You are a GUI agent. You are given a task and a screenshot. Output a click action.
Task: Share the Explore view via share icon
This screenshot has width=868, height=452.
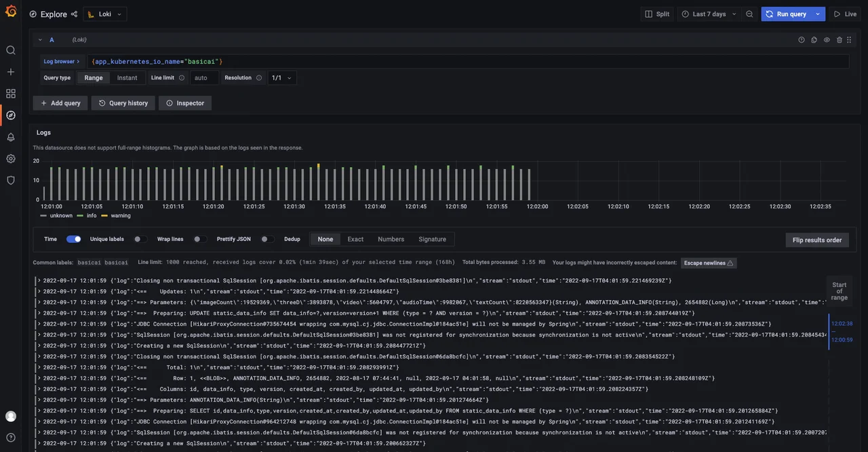point(74,14)
